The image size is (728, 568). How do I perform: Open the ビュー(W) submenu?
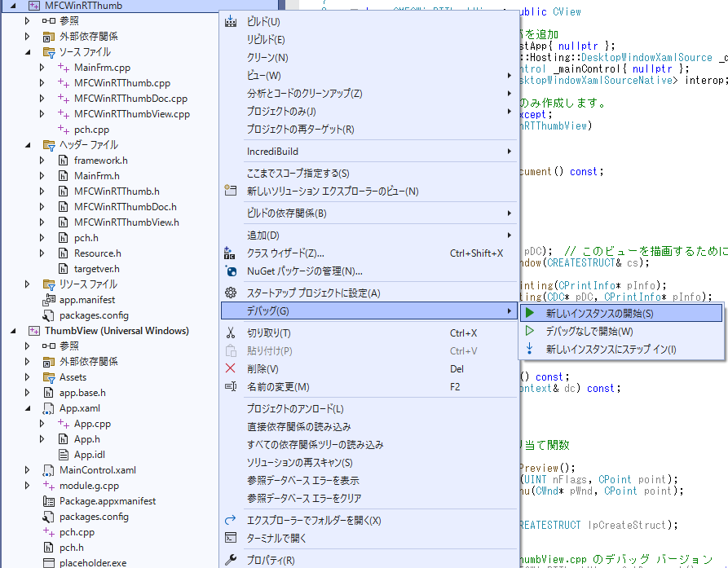[x=369, y=75]
